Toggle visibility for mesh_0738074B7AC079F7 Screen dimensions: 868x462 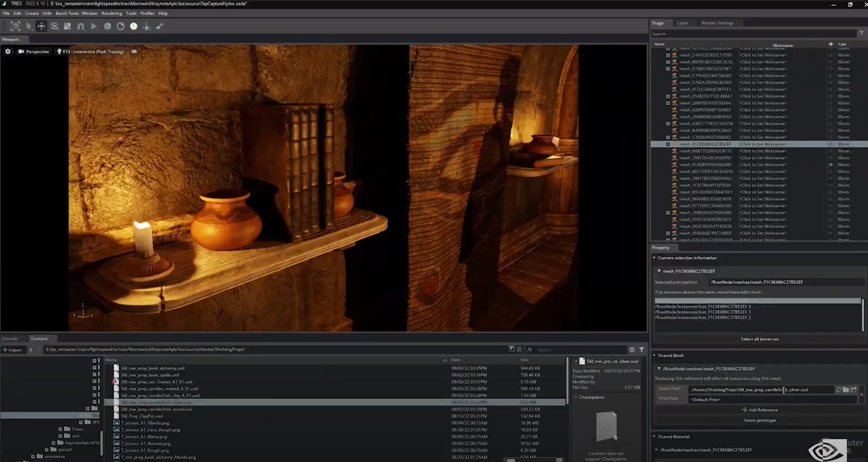[830, 69]
